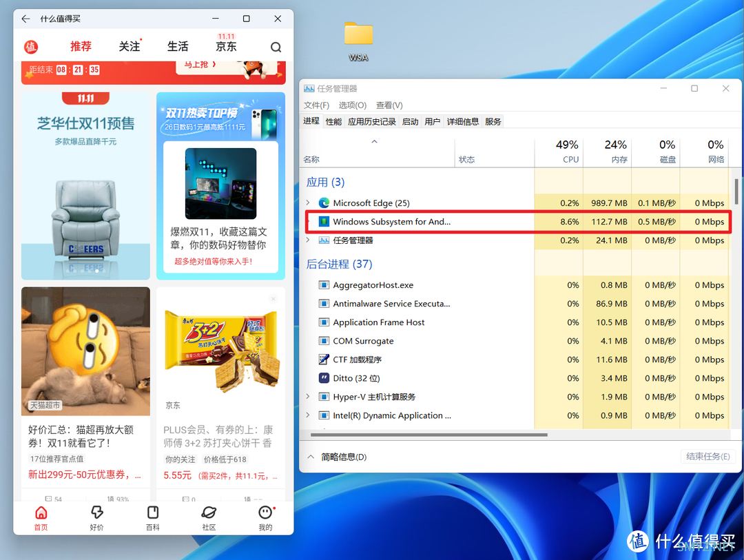Image resolution: width=744 pixels, height=560 pixels.
Task: Select the AggregatorHost.exe icon
Action: coord(324,285)
